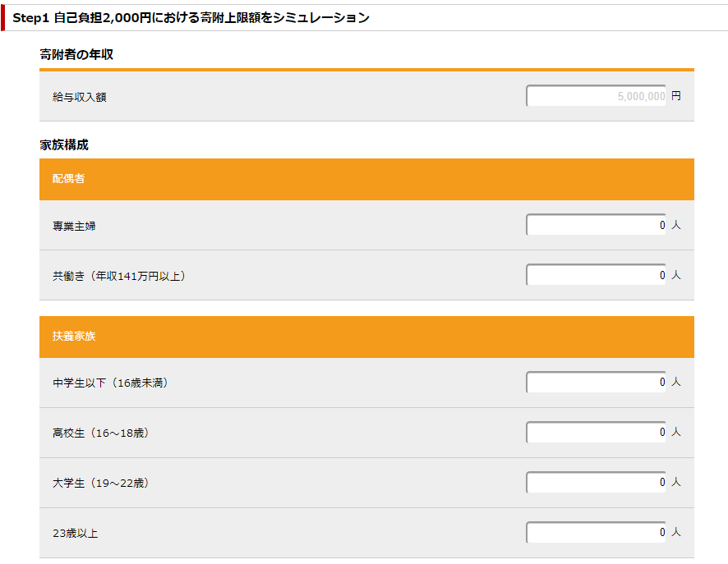Click the 家族構成 heading text

click(x=64, y=144)
